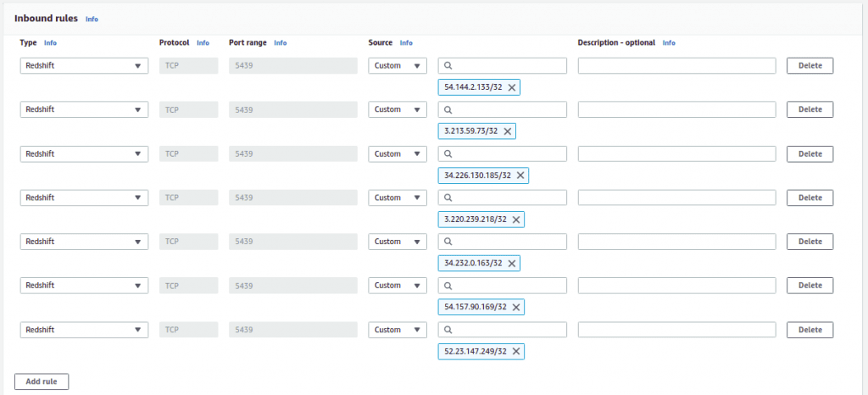868x395 pixels.
Task: Delete the 52.23.147.249/32 source chip
Action: 516,351
